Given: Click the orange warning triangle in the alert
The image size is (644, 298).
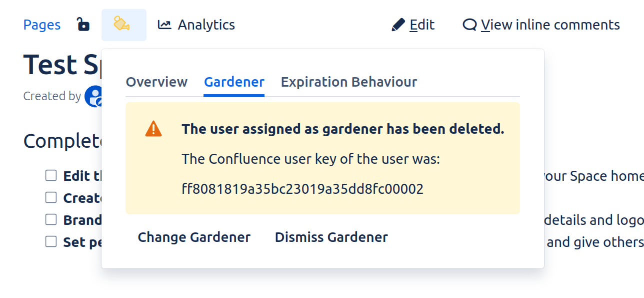Looking at the screenshot, I should point(152,128).
